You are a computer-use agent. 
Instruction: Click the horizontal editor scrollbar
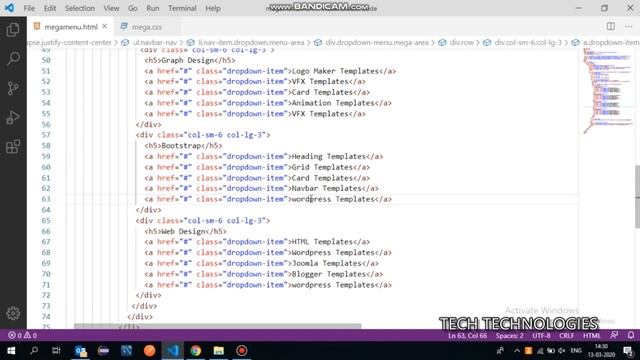(x=218, y=326)
